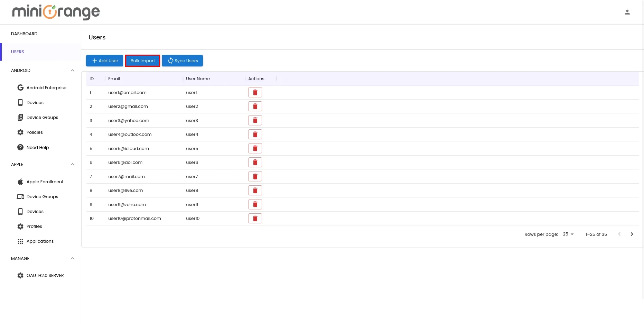
Task: Click Devices in the Apple section
Action: 35,211
